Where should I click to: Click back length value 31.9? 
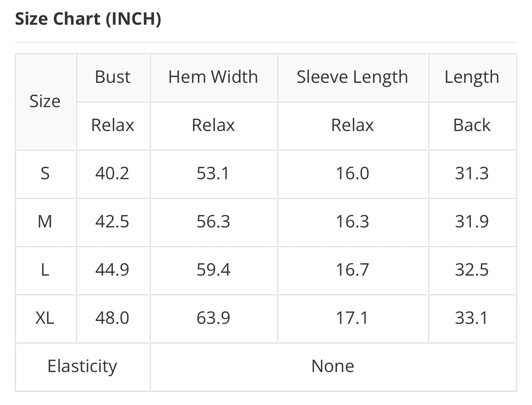click(472, 221)
